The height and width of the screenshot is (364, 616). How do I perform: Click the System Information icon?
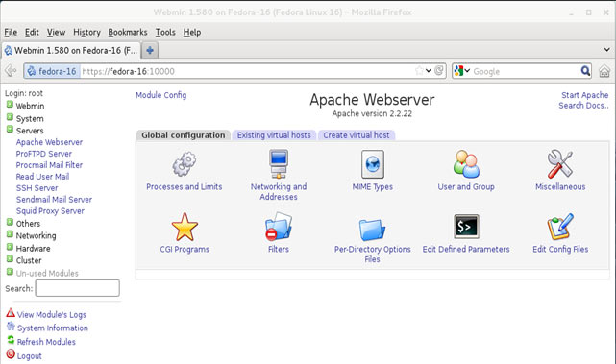pyautogui.click(x=11, y=327)
